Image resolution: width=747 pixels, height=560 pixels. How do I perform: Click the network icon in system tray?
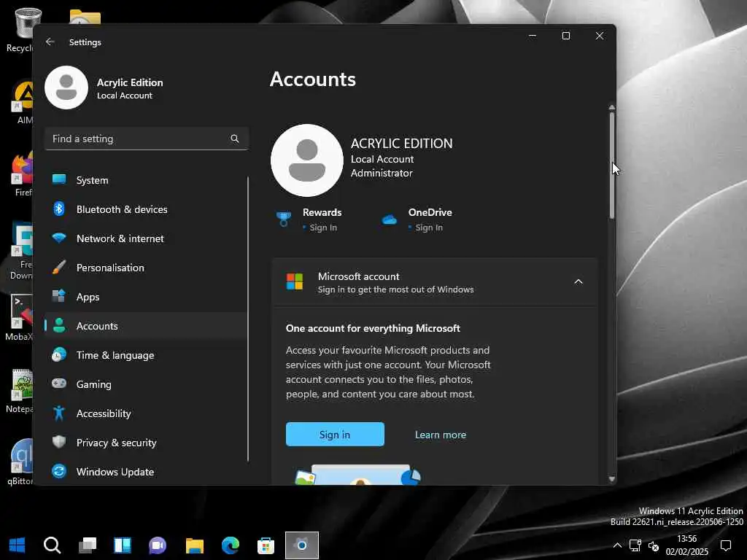[635, 545]
